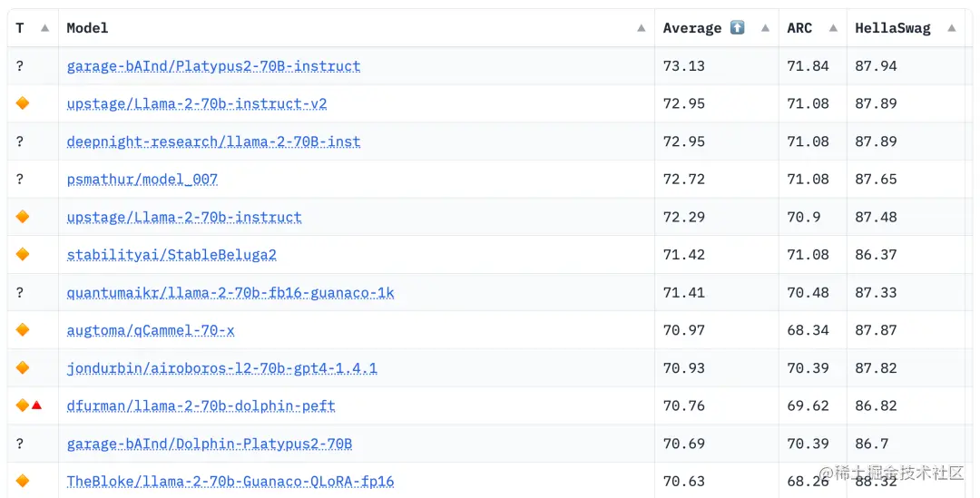Image resolution: width=980 pixels, height=498 pixels.
Task: Select Average value 70.97
Action: (684, 330)
